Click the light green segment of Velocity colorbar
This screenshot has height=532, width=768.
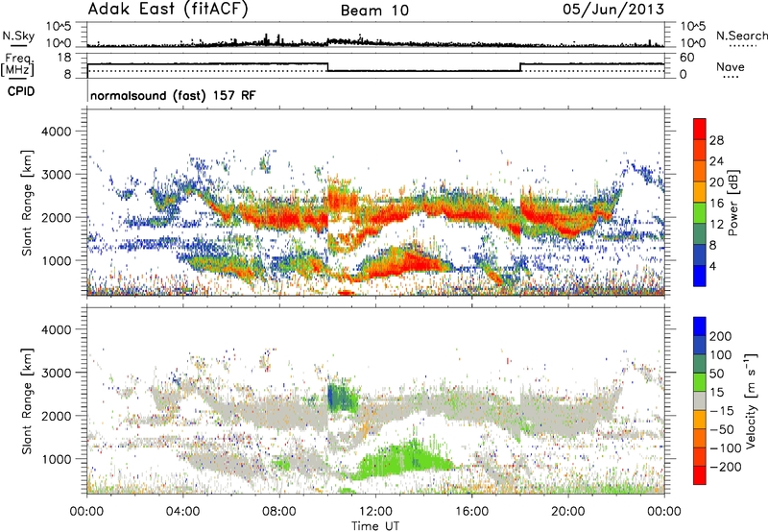coord(700,382)
